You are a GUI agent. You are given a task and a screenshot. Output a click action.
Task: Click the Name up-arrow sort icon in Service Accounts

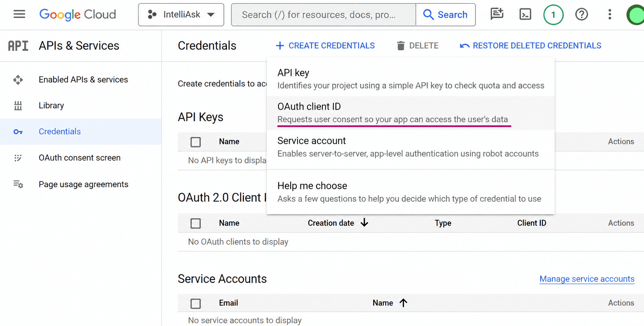point(403,303)
